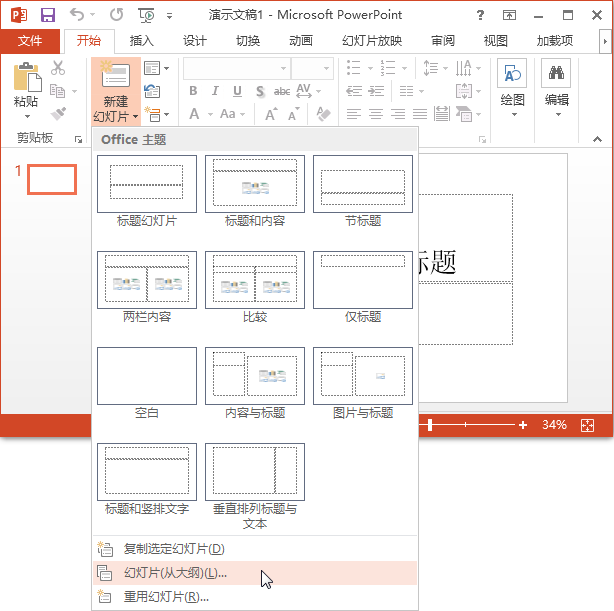Choose the 标题和内容 layout
614x611 pixels.
point(255,191)
